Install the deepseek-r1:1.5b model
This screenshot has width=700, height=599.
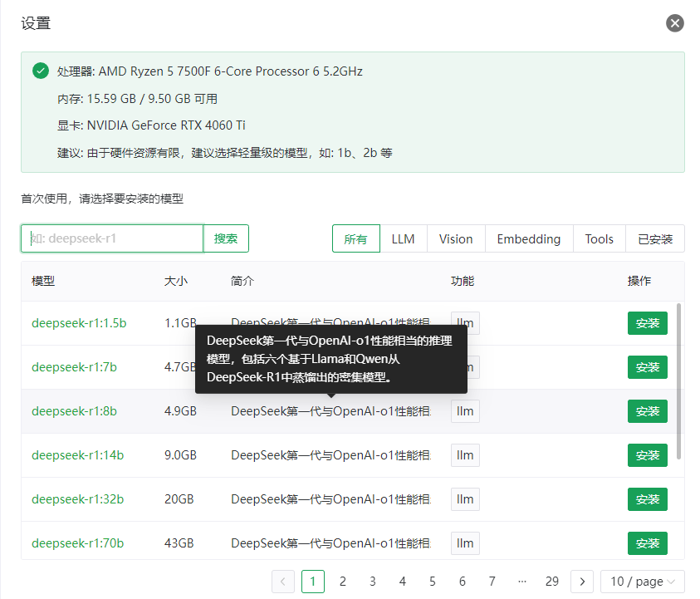click(x=648, y=323)
